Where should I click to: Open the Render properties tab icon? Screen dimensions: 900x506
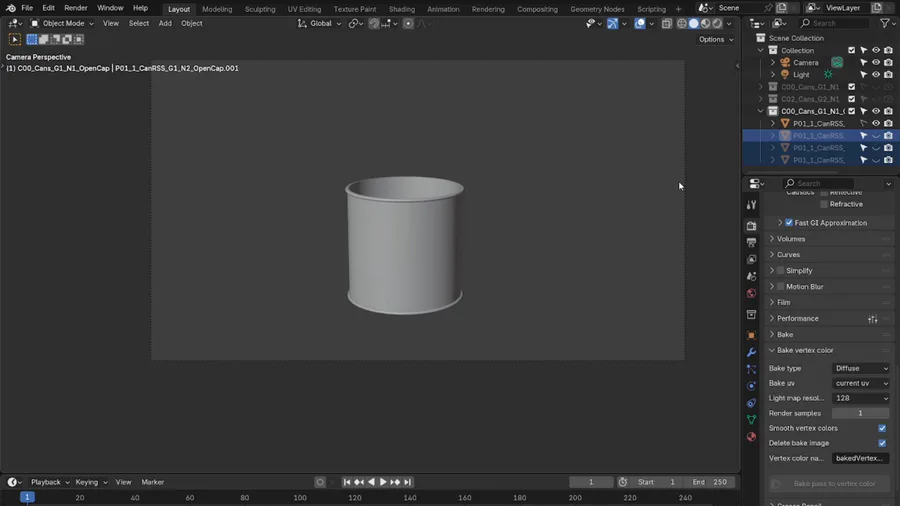751,225
